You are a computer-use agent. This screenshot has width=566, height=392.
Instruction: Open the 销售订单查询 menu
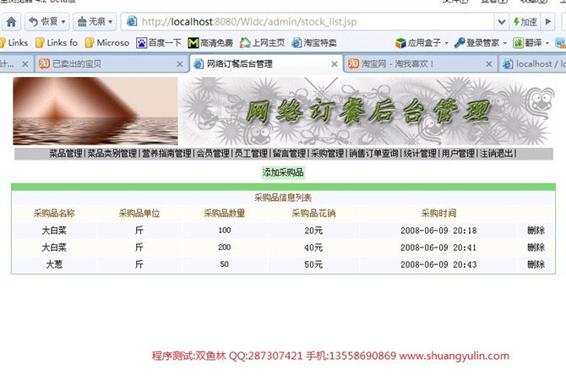coord(373,154)
